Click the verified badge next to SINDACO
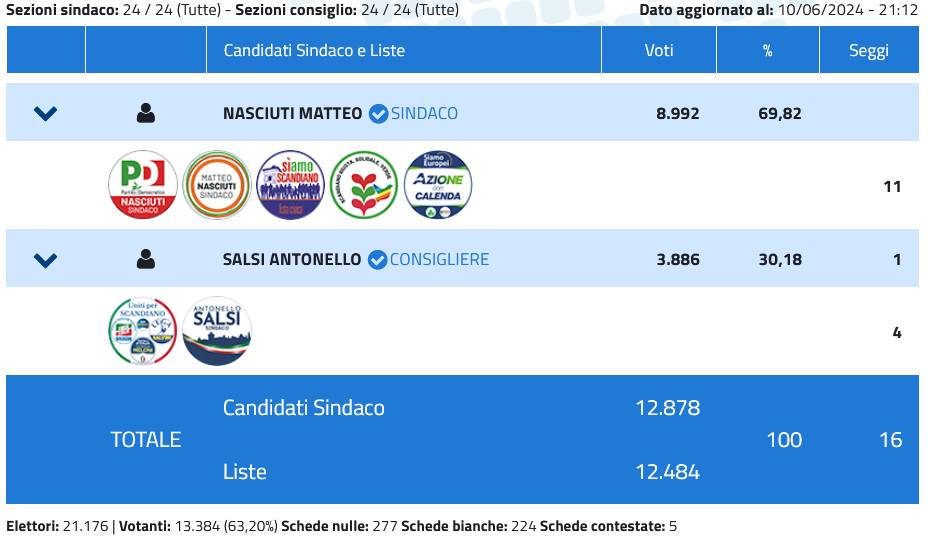Image resolution: width=928 pixels, height=541 pixels. pyautogui.click(x=378, y=113)
